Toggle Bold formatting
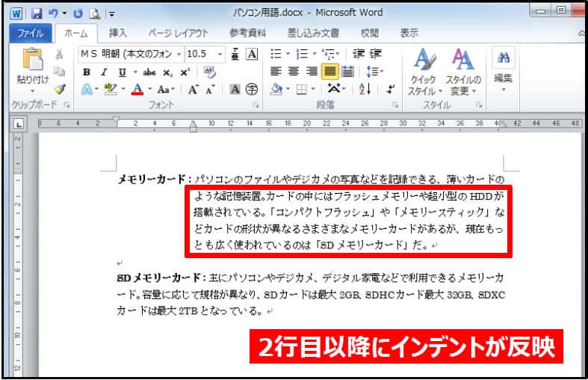Viewport: 588px width, 380px height. [86, 72]
